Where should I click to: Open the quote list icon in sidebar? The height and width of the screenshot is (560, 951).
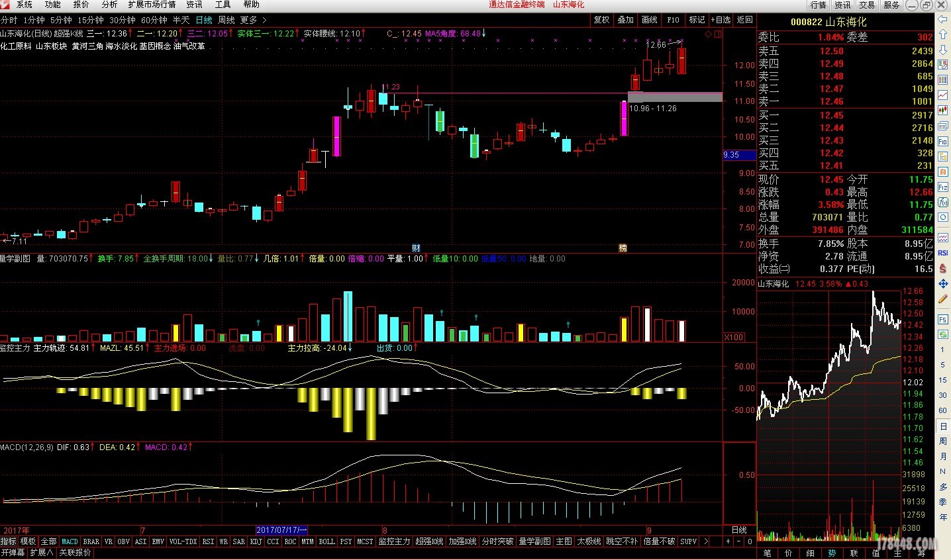(943, 65)
